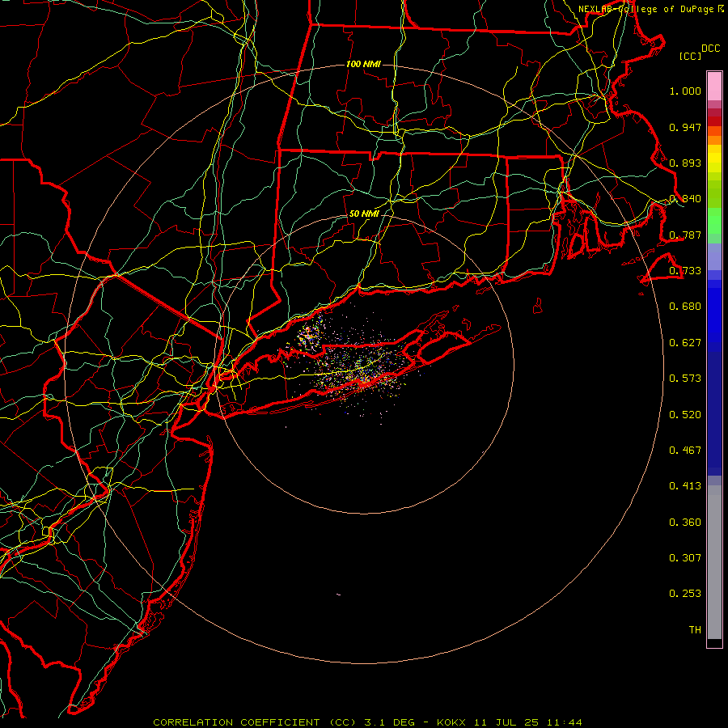The height and width of the screenshot is (728, 728).
Task: Click the 0.520 scale value
Action: [685, 415]
